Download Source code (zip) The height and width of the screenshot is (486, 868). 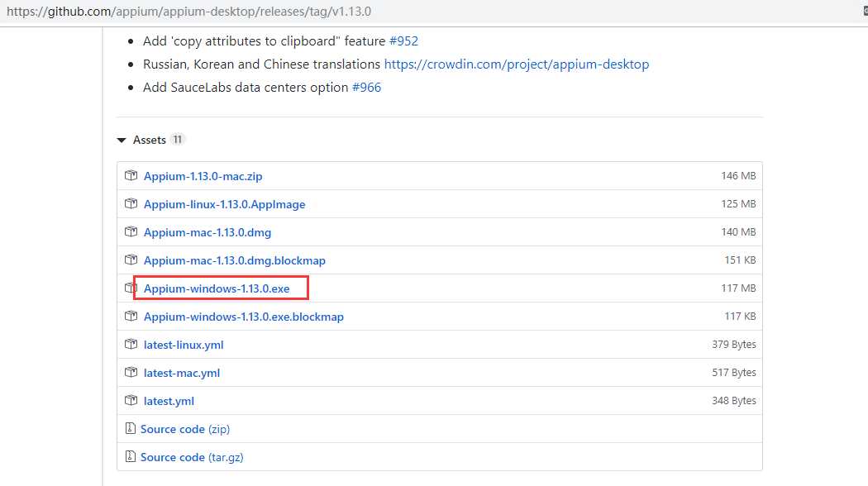(x=185, y=429)
